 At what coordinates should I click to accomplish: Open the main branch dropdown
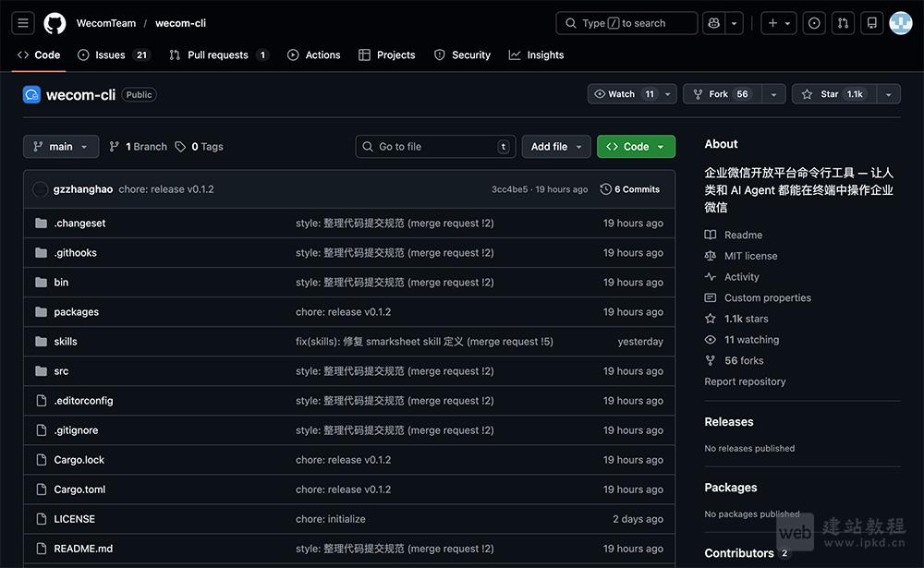(x=60, y=146)
